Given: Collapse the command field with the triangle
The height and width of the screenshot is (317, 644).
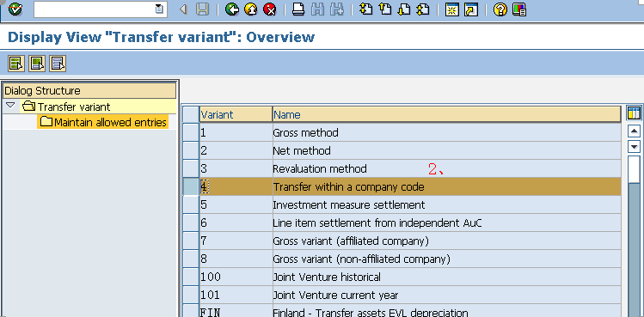Looking at the screenshot, I should (184, 9).
